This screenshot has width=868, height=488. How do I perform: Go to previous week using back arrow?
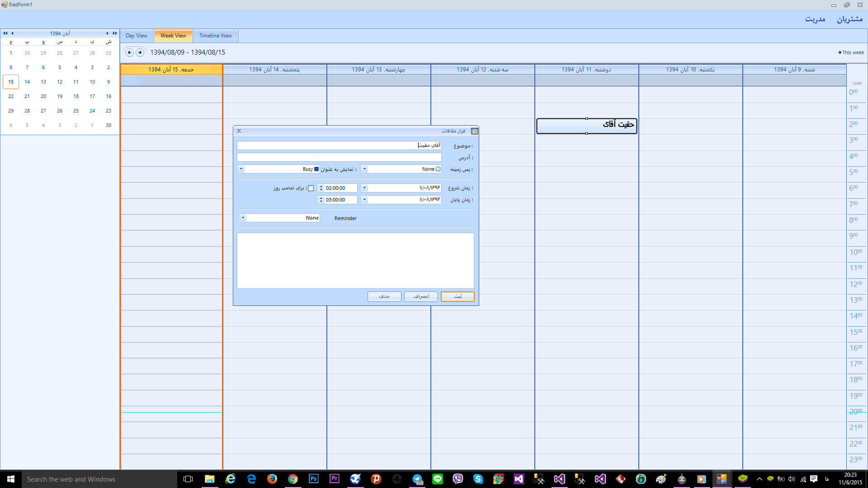click(130, 52)
